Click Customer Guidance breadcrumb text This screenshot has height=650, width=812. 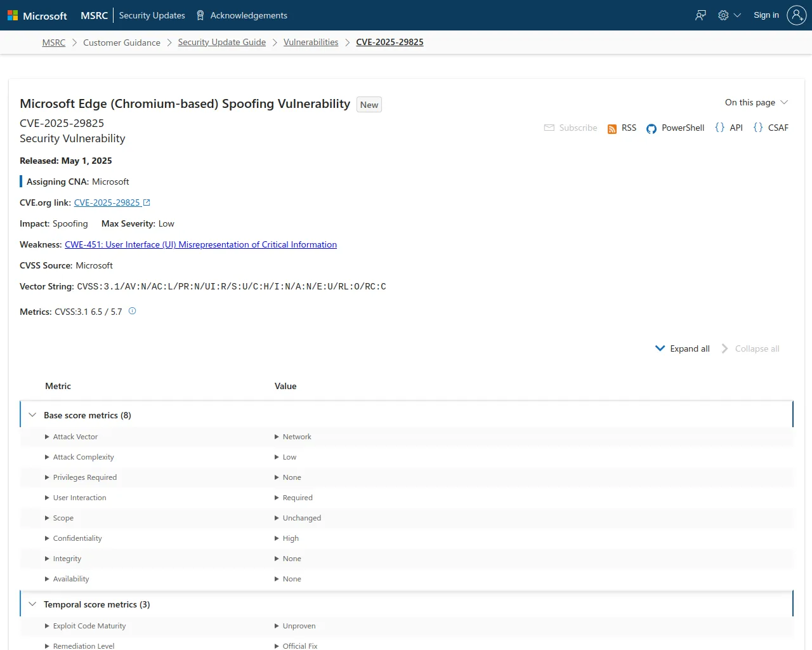pos(122,43)
